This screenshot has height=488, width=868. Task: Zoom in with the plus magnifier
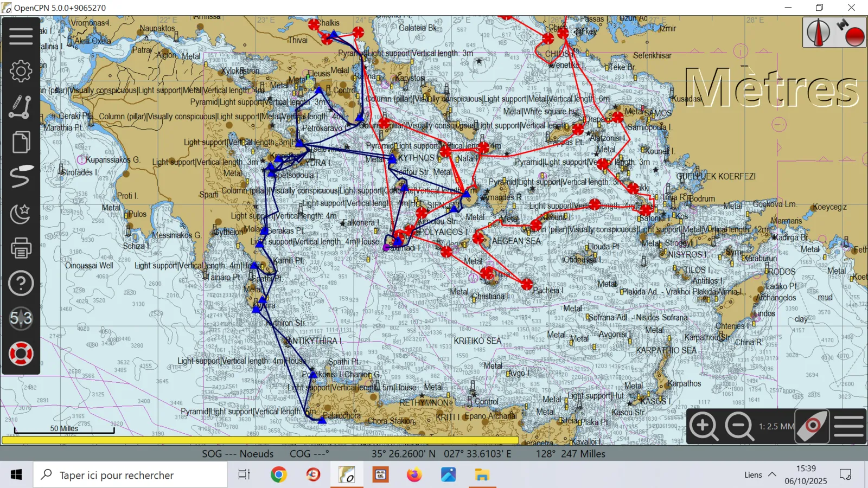pyautogui.click(x=704, y=427)
